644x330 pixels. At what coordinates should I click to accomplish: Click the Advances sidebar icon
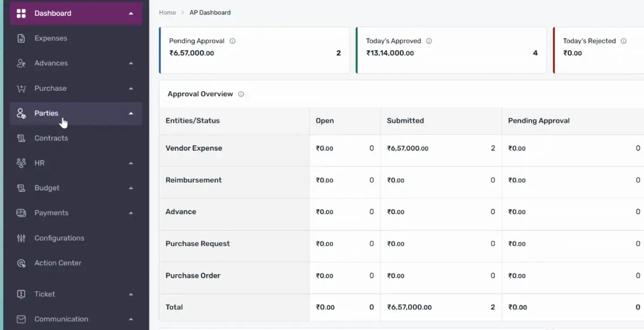tap(21, 63)
